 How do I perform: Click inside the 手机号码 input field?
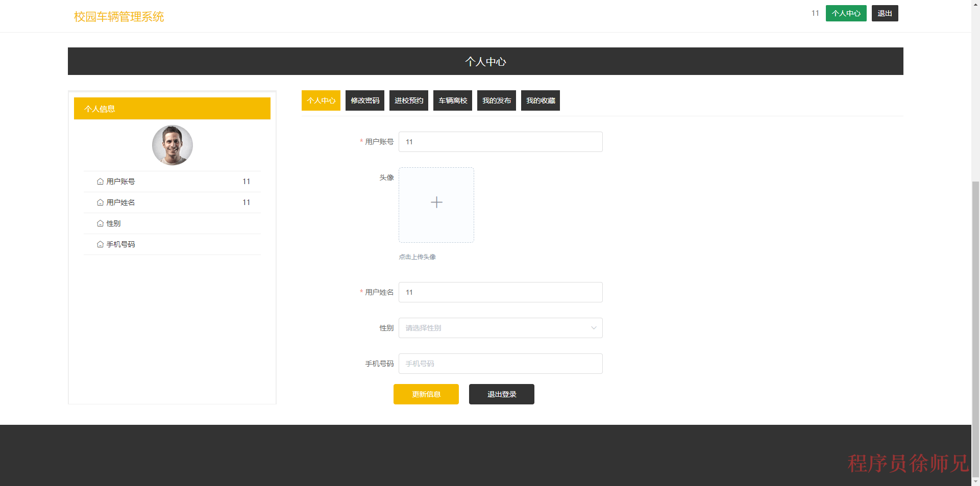coord(500,363)
